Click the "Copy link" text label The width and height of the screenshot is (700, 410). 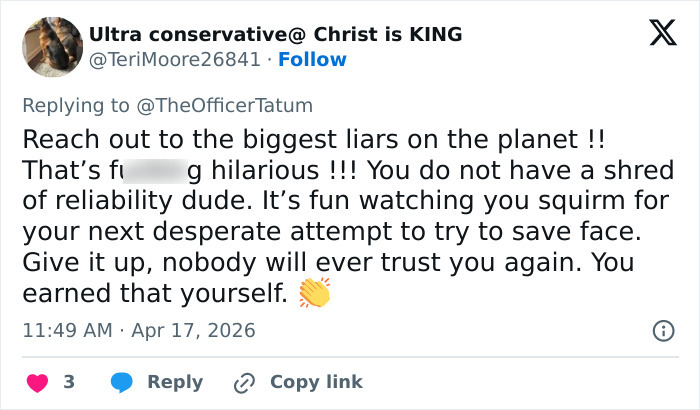click(316, 382)
